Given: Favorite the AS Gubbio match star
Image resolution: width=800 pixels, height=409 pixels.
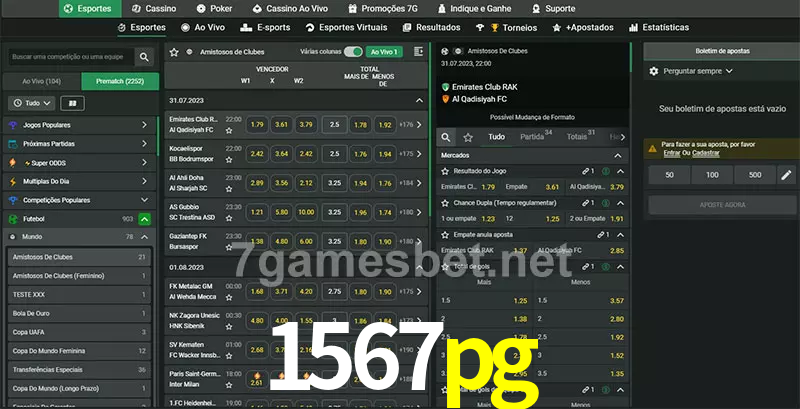Looking at the screenshot, I should click(x=229, y=218).
